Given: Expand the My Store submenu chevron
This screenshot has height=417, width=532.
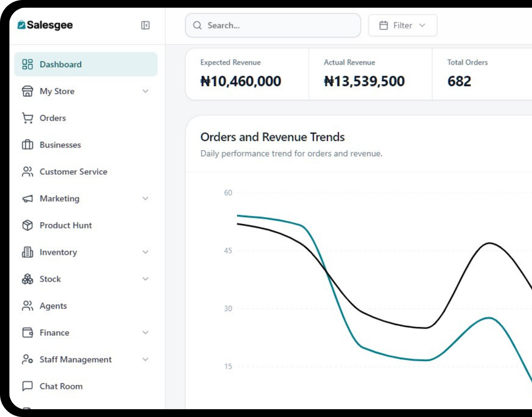Looking at the screenshot, I should [x=145, y=91].
